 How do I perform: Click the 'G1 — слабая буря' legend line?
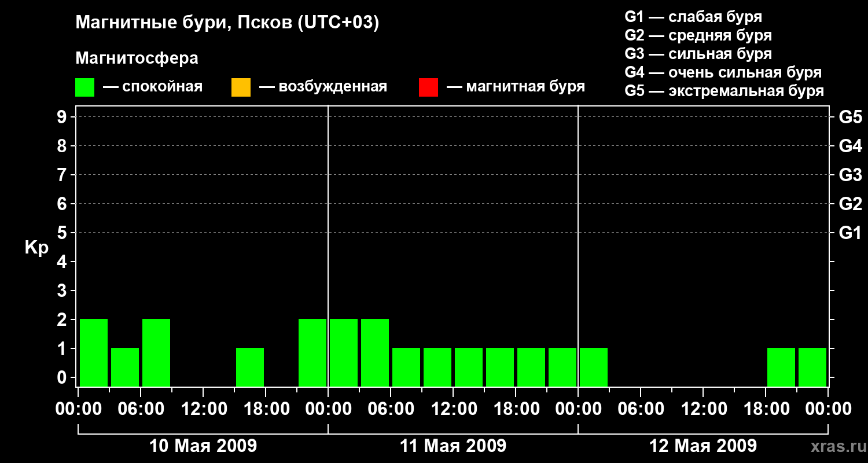(693, 17)
